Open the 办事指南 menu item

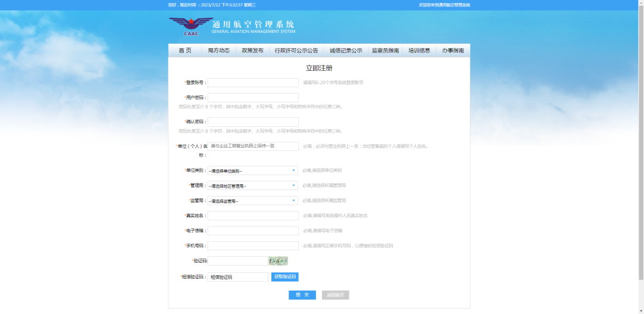[x=453, y=51]
